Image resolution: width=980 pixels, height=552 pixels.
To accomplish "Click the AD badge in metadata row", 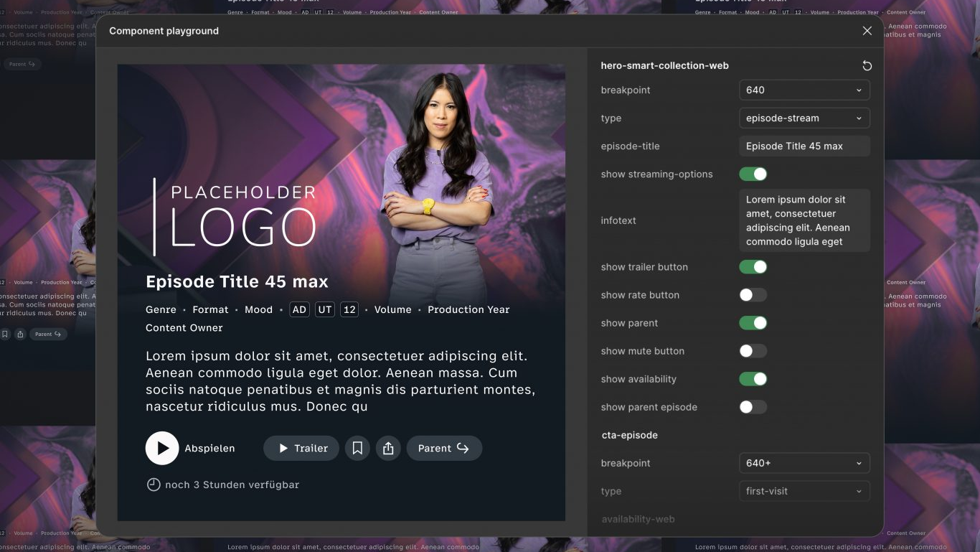I will click(299, 309).
